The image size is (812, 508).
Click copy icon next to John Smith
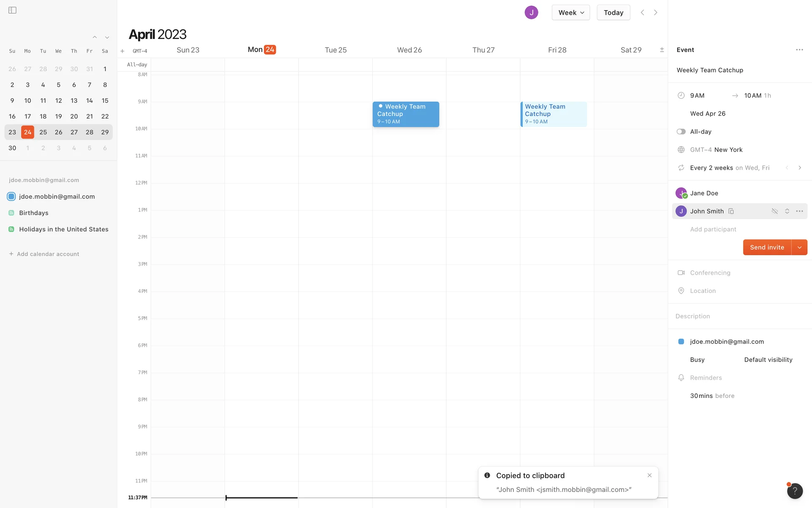731,211
